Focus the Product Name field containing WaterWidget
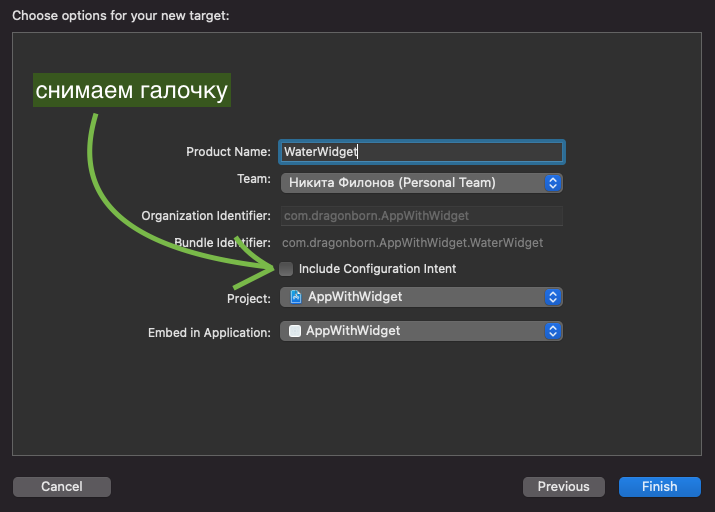 [421, 152]
